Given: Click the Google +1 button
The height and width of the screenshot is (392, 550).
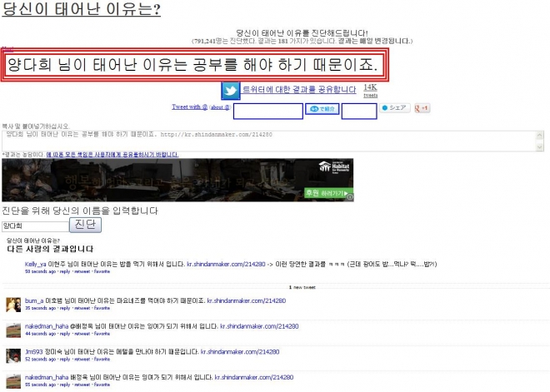Looking at the screenshot, I should [x=422, y=108].
